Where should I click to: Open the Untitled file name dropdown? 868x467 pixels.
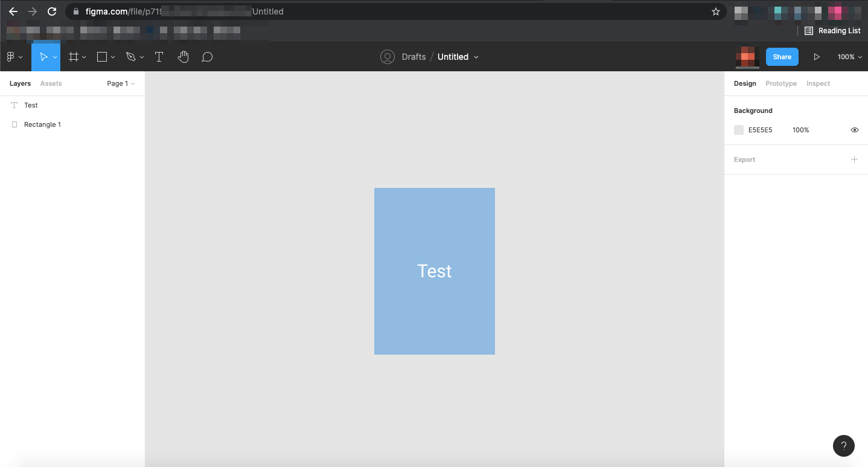[x=458, y=57]
